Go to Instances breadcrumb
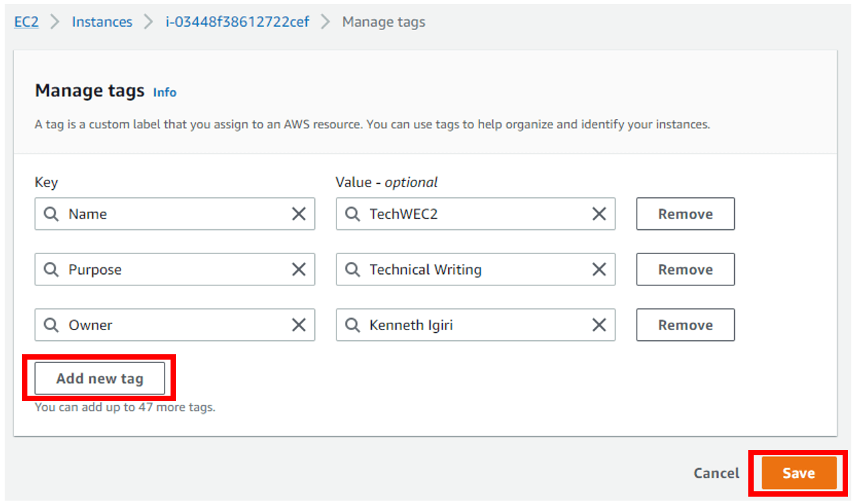The width and height of the screenshot is (858, 504). (x=102, y=22)
